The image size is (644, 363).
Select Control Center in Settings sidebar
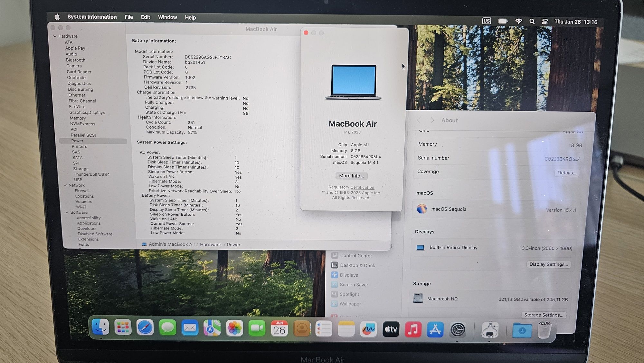point(352,256)
